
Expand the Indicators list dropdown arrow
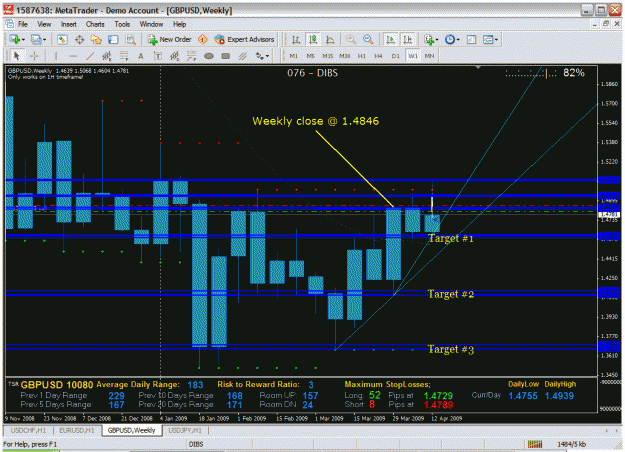coord(437,40)
